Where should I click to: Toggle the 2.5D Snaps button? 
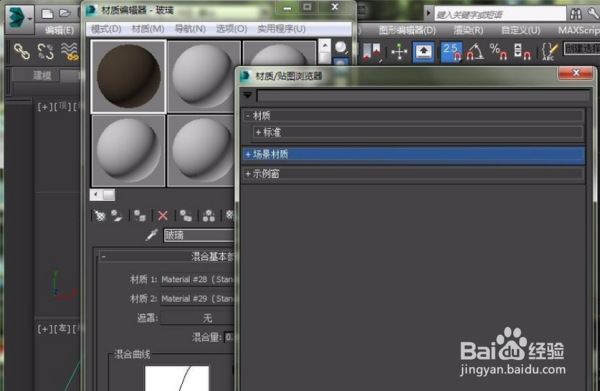click(x=451, y=52)
